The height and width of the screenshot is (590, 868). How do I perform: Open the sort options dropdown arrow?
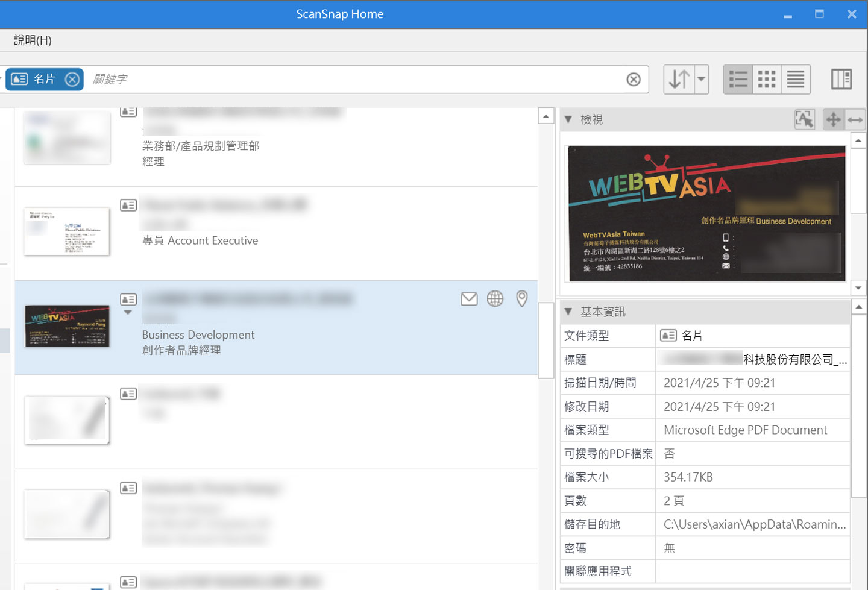pyautogui.click(x=701, y=80)
